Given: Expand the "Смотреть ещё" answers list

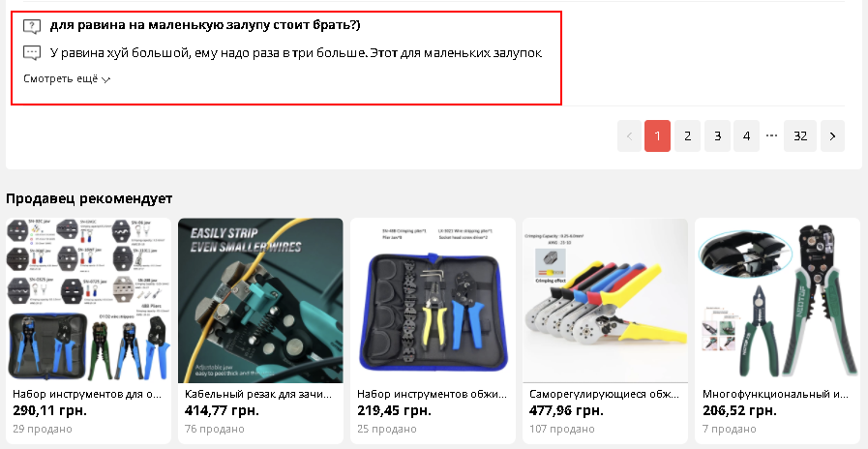Looking at the screenshot, I should (67, 78).
